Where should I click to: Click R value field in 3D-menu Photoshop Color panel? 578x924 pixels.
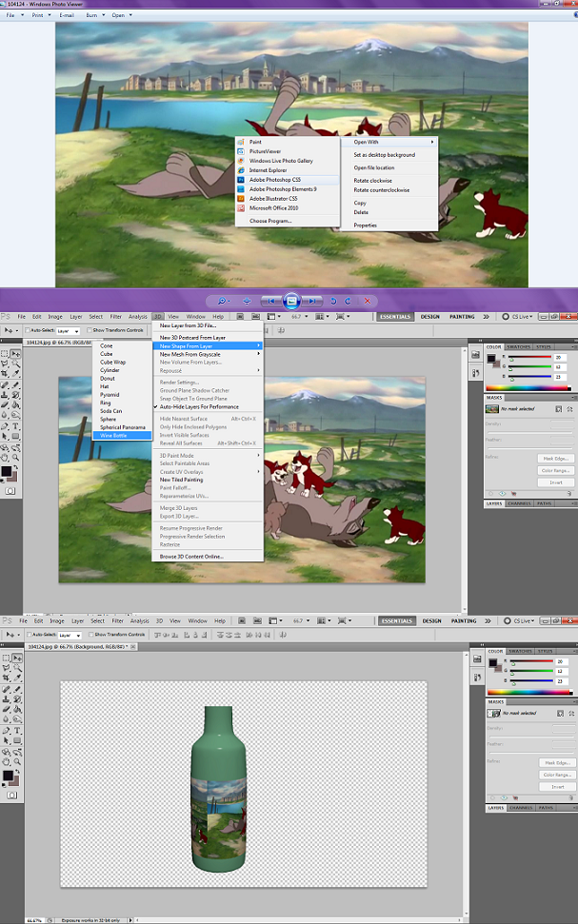point(560,357)
